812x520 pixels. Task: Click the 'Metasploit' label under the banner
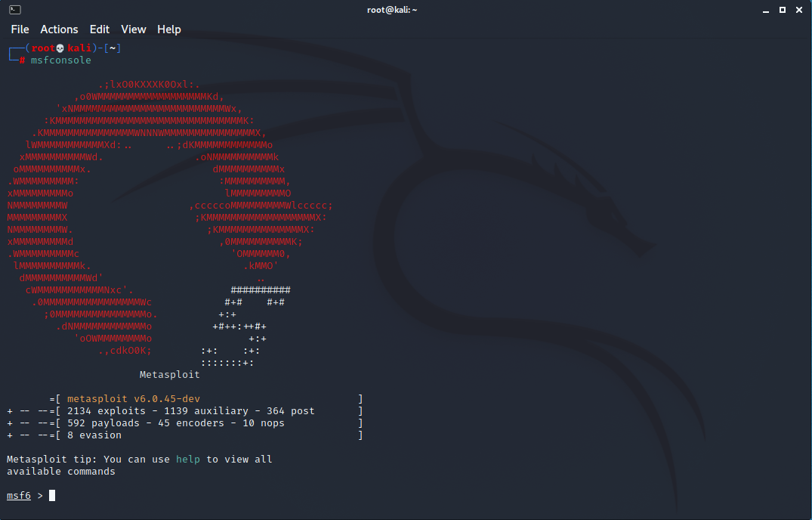click(170, 374)
